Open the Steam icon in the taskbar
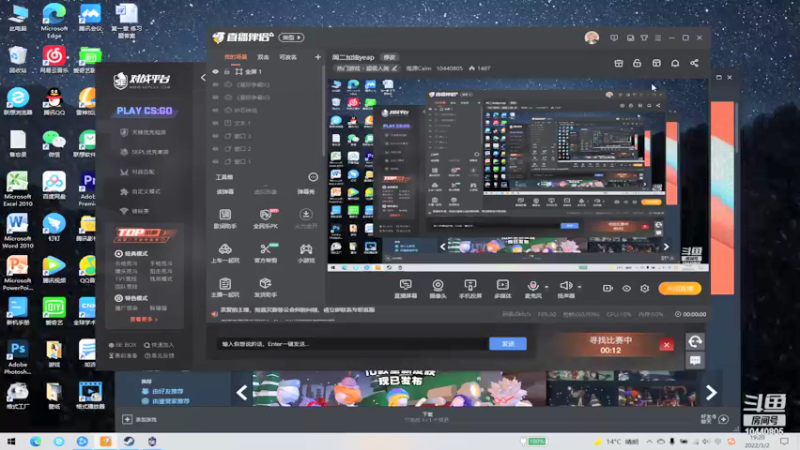The height and width of the screenshot is (450, 800). click(x=129, y=441)
